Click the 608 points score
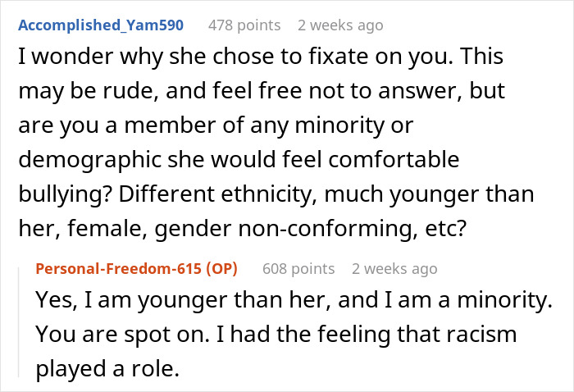Image resolution: width=574 pixels, height=392 pixels. [x=298, y=268]
